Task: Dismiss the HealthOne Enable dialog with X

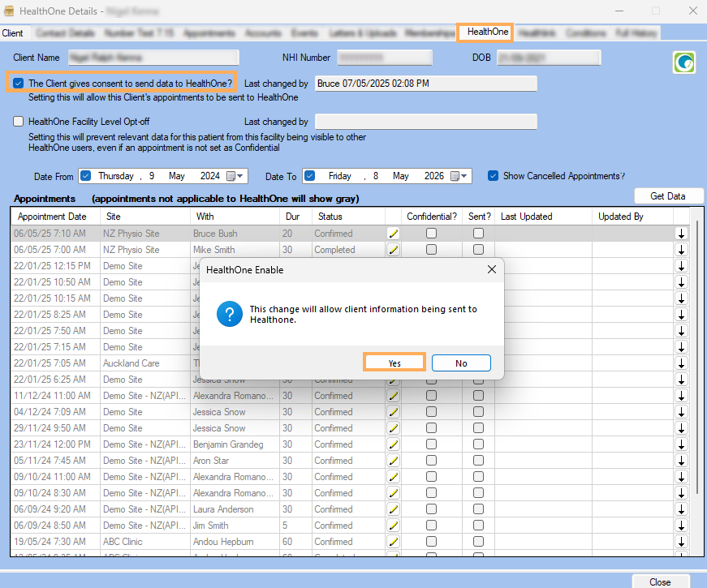Action: click(491, 269)
